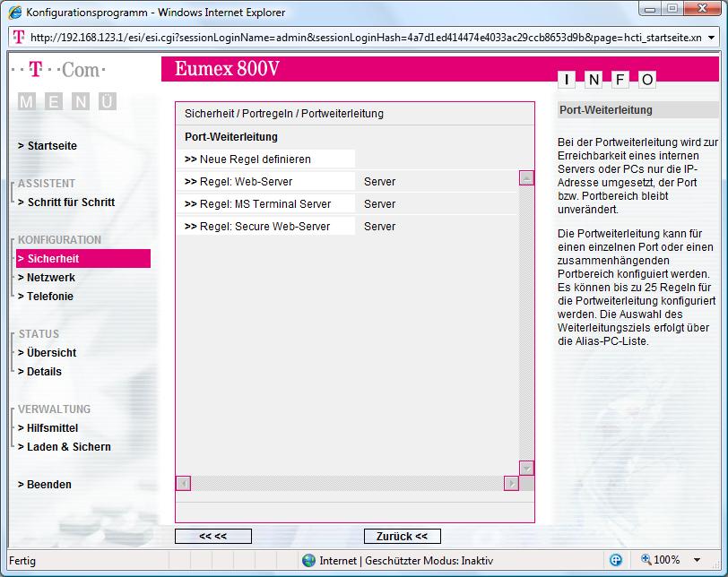Open the Netzwerk configuration menu
The height and width of the screenshot is (577, 728).
(51, 278)
